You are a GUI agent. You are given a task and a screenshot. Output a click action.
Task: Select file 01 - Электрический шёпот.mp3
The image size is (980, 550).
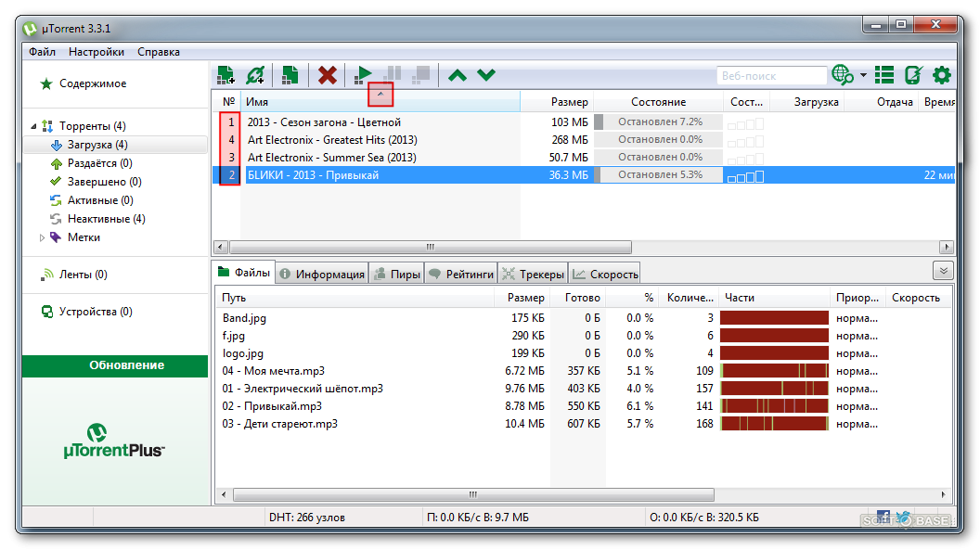pyautogui.click(x=303, y=389)
